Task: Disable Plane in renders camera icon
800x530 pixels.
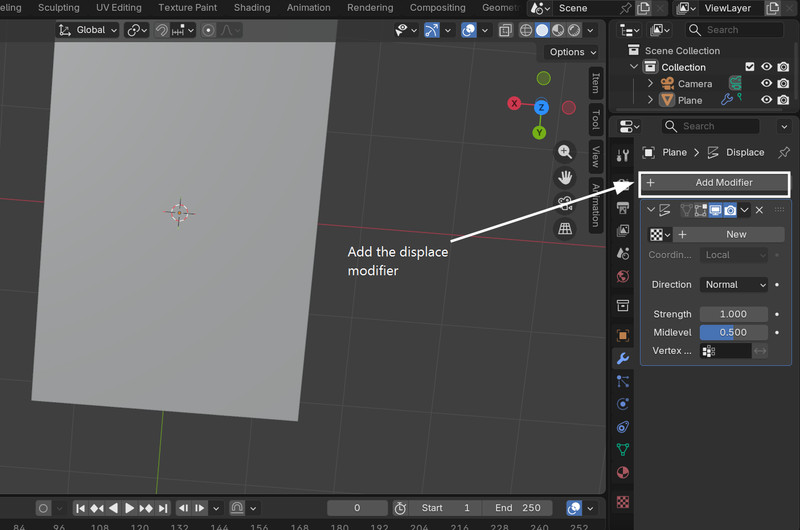Action: [x=783, y=100]
